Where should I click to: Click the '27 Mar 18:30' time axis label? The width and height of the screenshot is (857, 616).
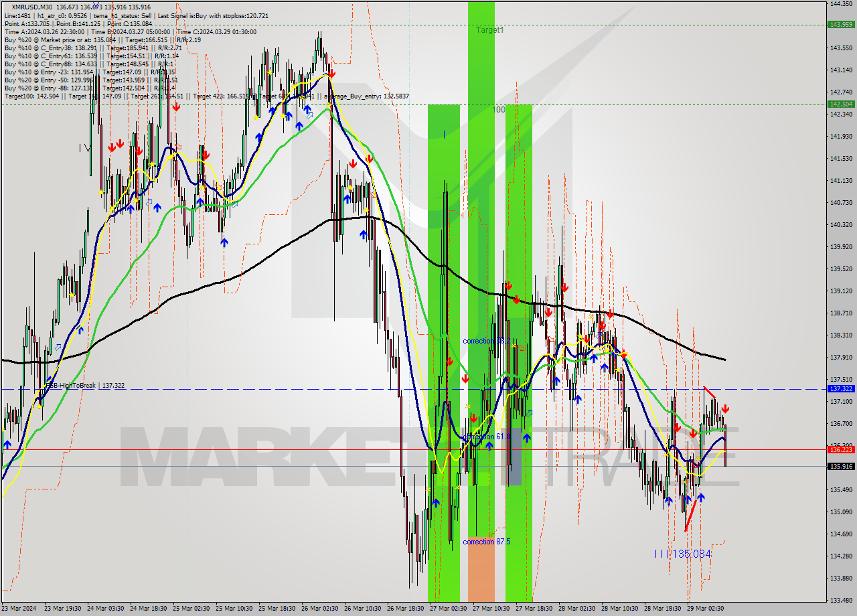534,609
